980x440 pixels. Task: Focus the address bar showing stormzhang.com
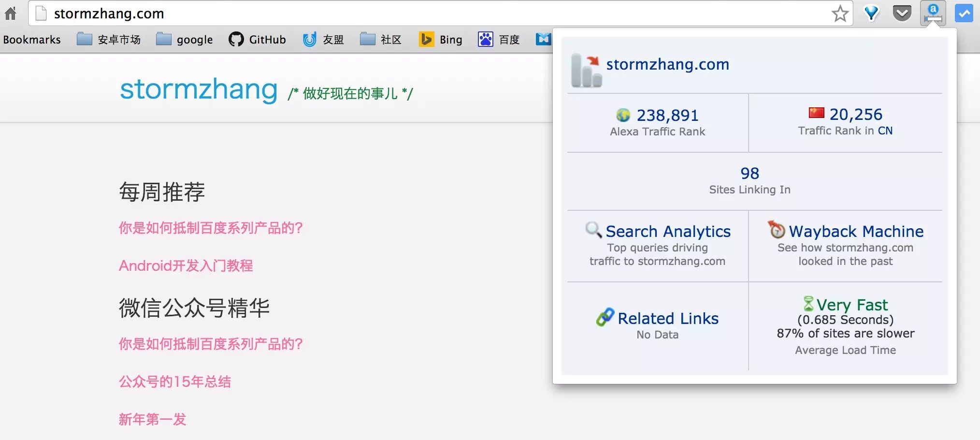click(x=440, y=14)
